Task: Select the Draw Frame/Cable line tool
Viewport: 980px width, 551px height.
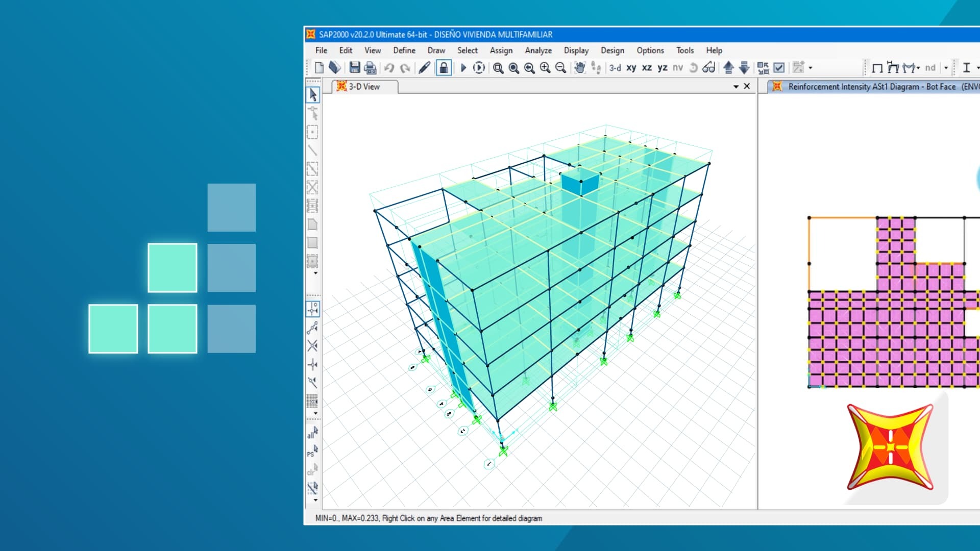Action: click(312, 151)
